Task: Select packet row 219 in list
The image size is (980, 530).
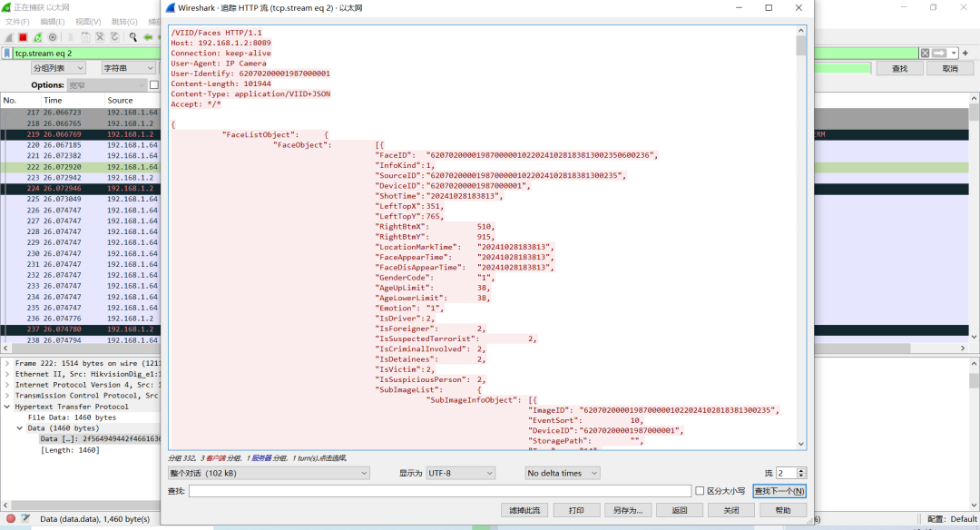Action: 80,134
